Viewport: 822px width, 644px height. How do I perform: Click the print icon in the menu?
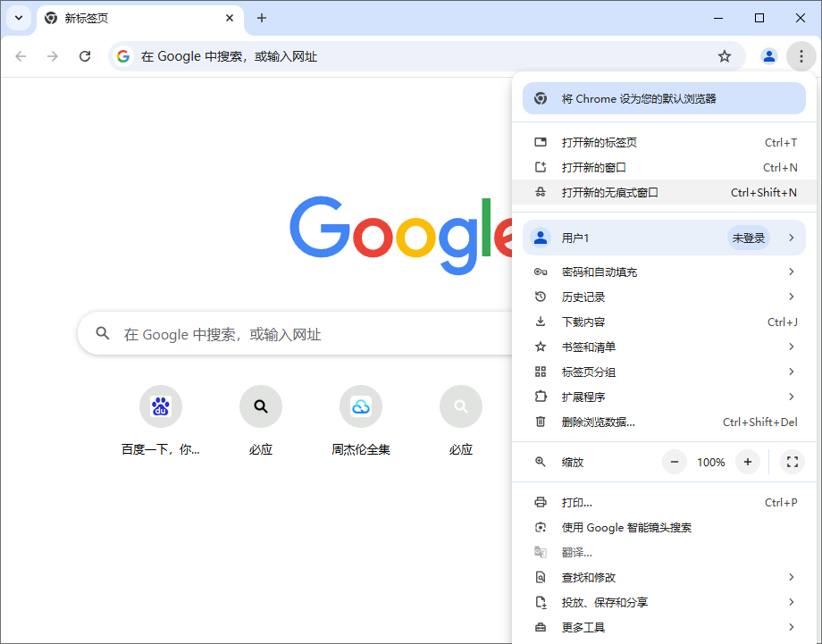pos(541,502)
